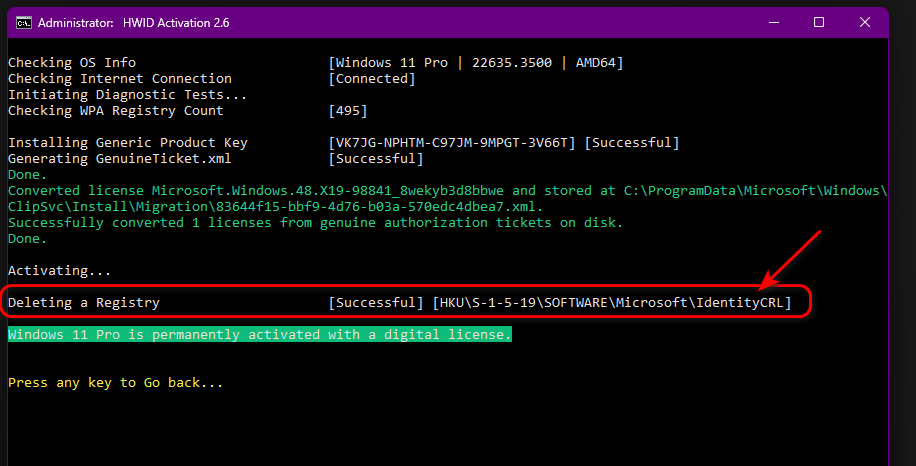Click the title text 'HWID Activation 2.6'

[x=176, y=23]
